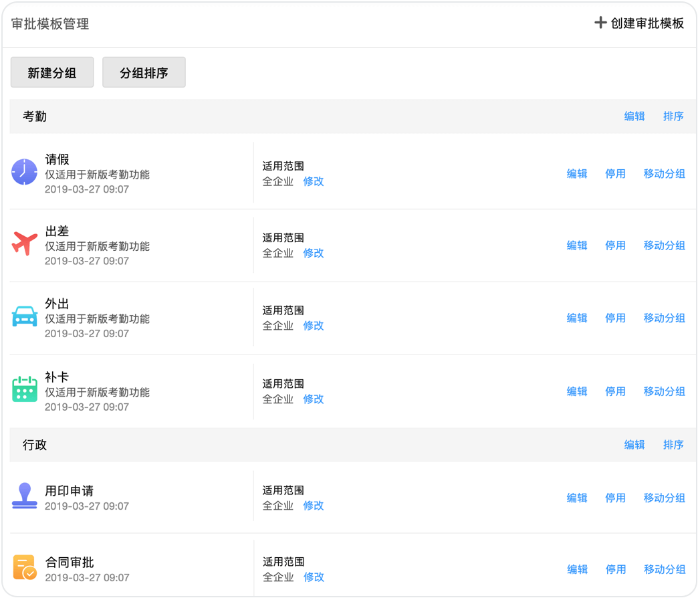Open 移动分组 for the 合同审批 template
The image size is (700, 602).
665,570
